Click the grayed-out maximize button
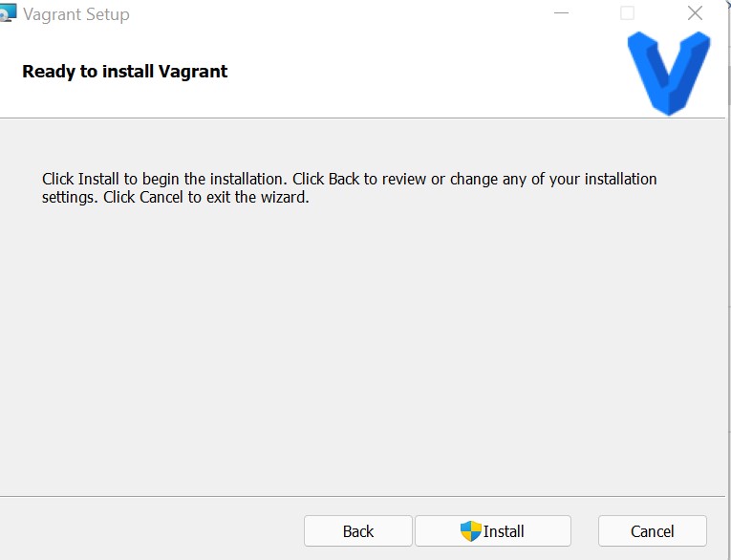Viewport: 731px width, 560px height. click(x=627, y=13)
